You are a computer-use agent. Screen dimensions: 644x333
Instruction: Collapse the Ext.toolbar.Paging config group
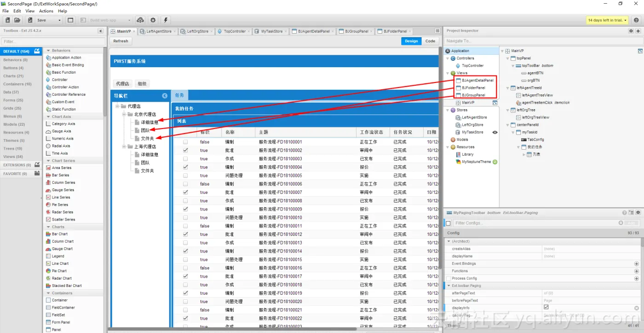[x=449, y=286]
